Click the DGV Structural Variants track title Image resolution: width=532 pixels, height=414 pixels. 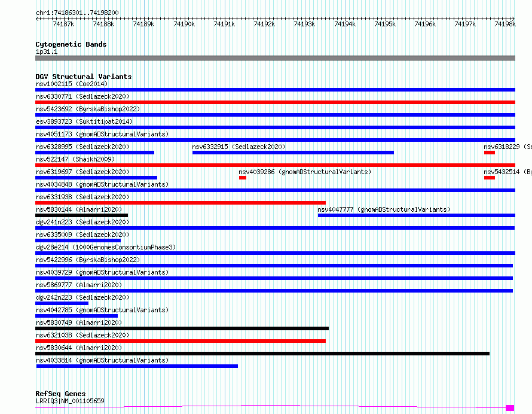[84, 77]
